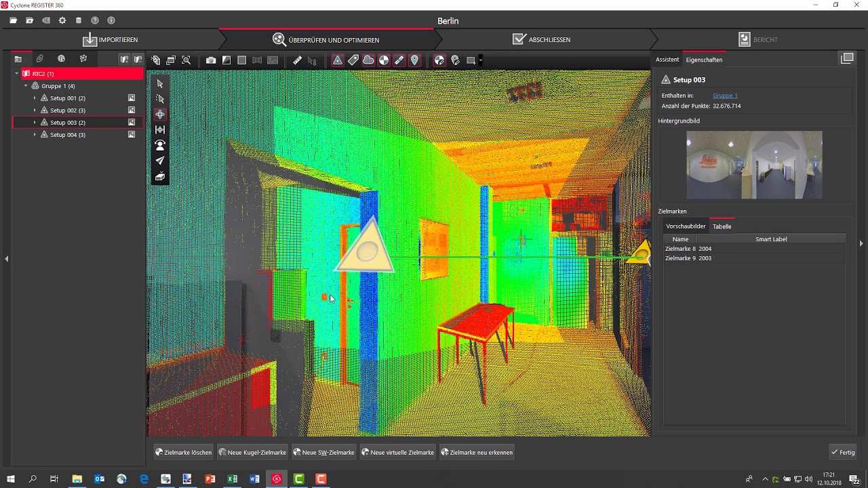Select the pan between setups tool

tap(160, 129)
